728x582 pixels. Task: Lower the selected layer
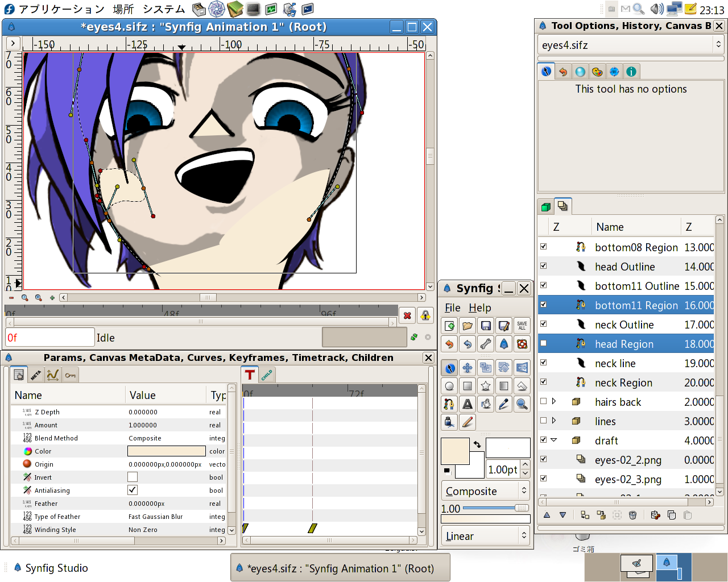[x=562, y=515]
